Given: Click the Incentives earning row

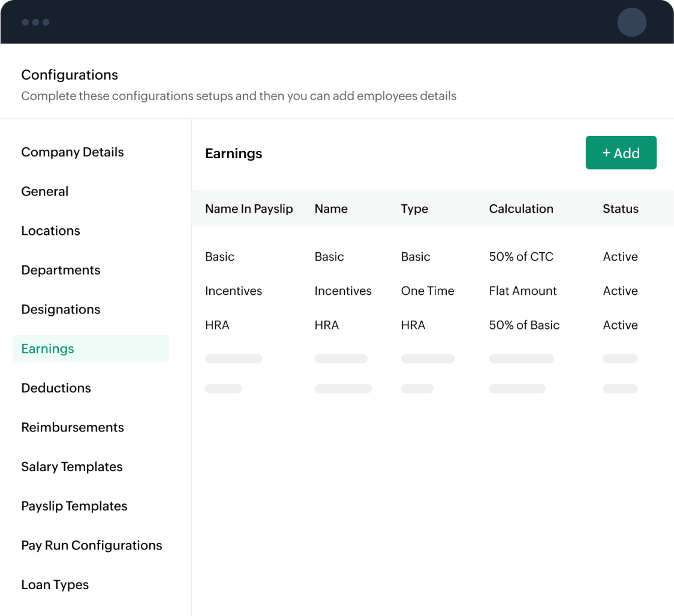Looking at the screenshot, I should click(233, 291).
